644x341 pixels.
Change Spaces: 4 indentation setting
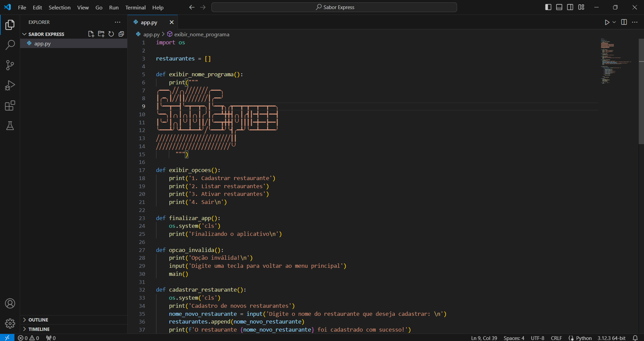[x=514, y=338]
